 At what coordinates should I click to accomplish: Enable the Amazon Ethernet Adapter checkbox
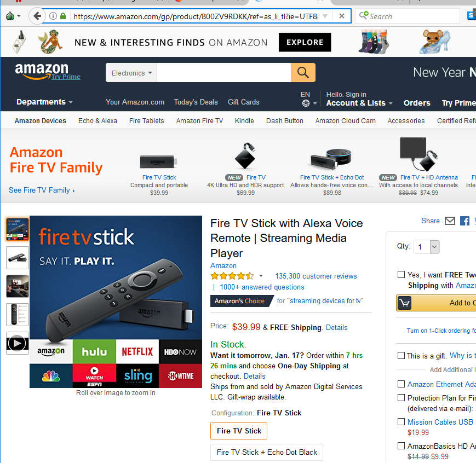point(401,384)
